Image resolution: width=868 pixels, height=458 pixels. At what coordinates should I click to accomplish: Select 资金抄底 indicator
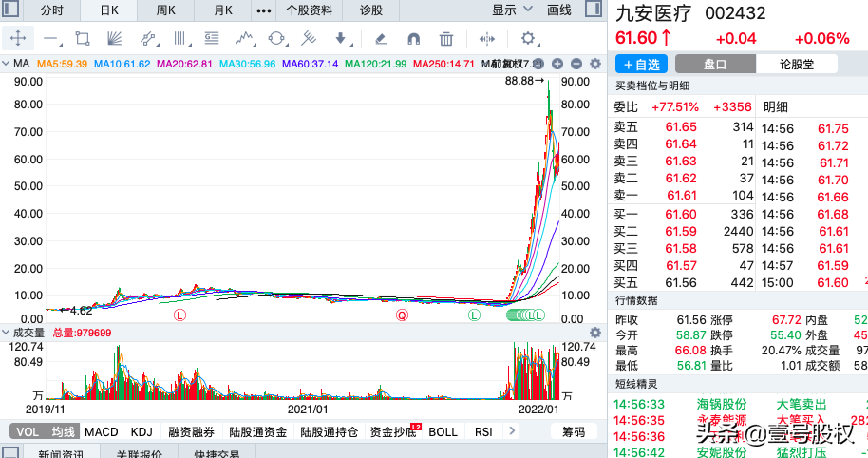point(393,432)
